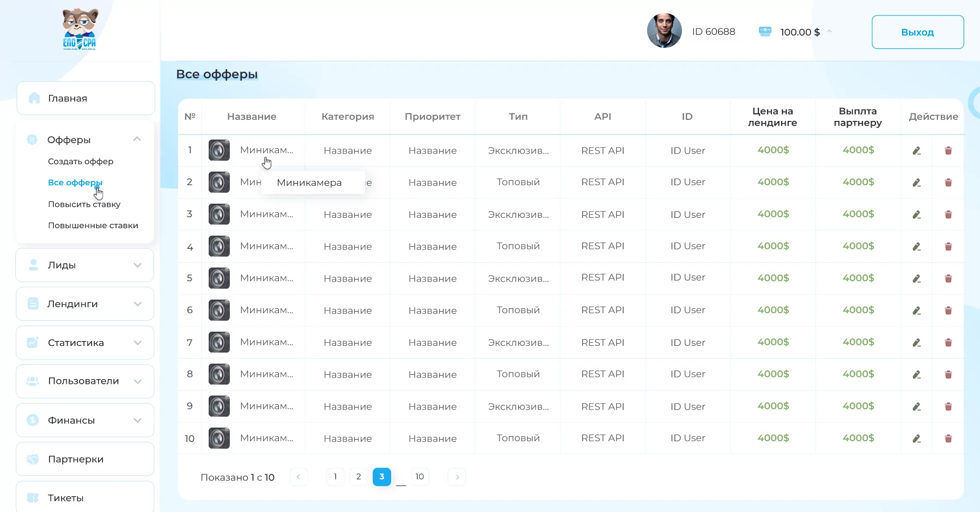Image resolution: width=980 pixels, height=512 pixels.
Task: Go to pagination page 2
Action: point(358,477)
